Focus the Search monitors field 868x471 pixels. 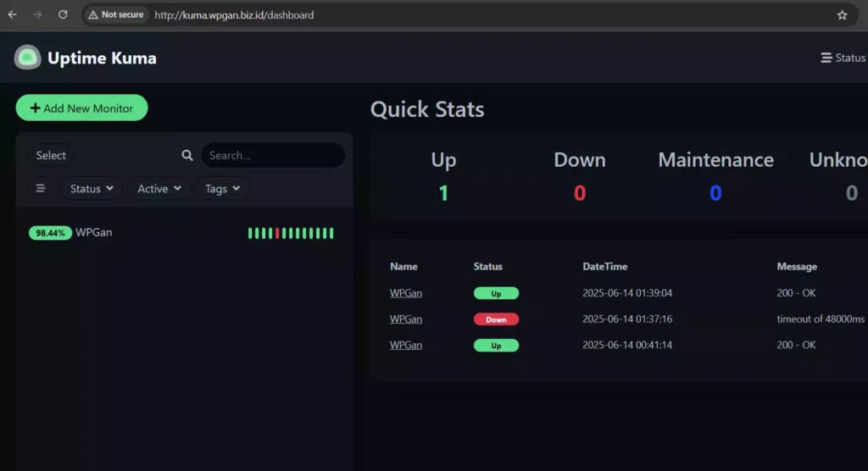[274, 156]
